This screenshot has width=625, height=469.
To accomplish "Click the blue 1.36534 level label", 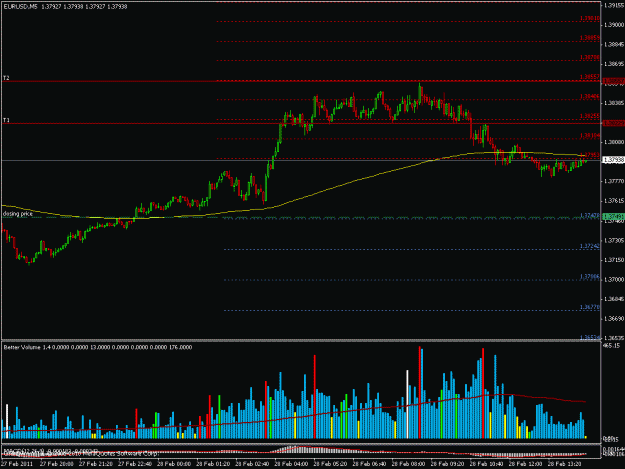I will (590, 338).
